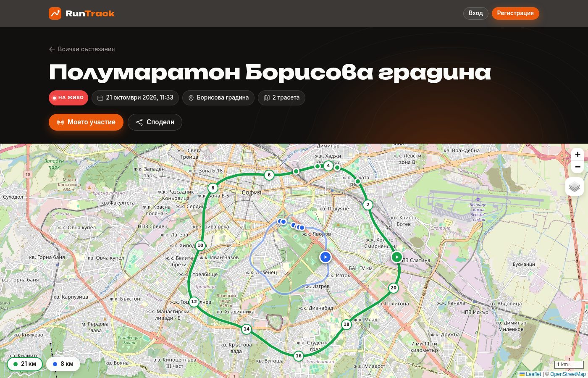Viewport: 588px width, 378px height.
Task: Click the Борисова градина location chip
Action: click(218, 98)
